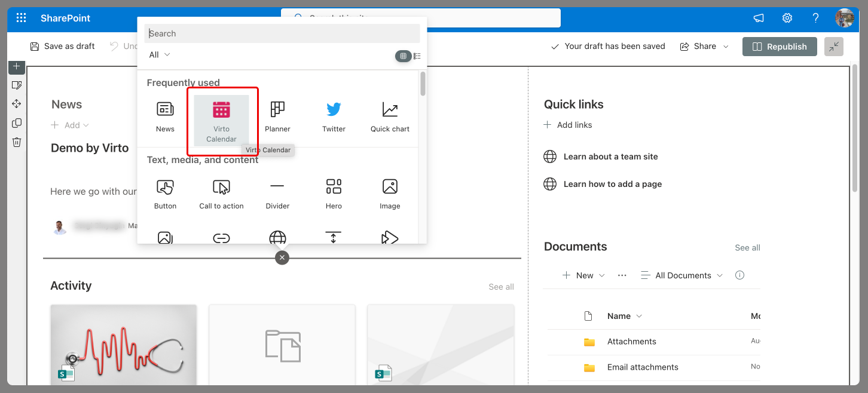Open the Documents more options ellipsis
Viewport: 868px width, 393px height.
coord(622,275)
